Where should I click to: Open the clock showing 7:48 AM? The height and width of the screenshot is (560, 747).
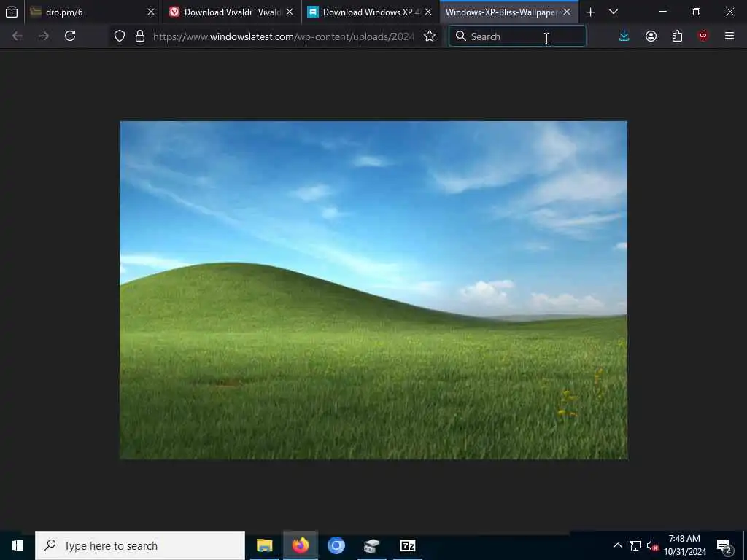[685, 545]
